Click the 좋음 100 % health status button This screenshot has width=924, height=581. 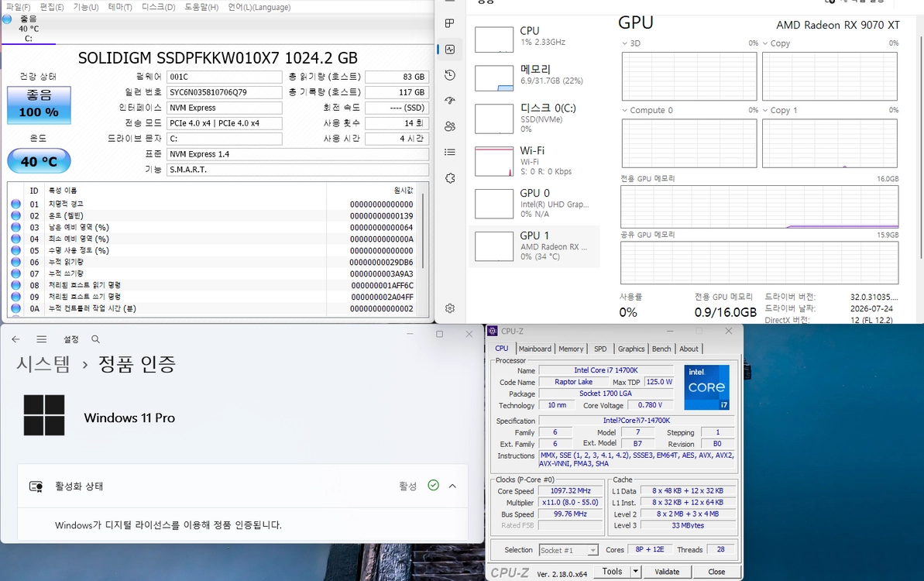click(39, 105)
